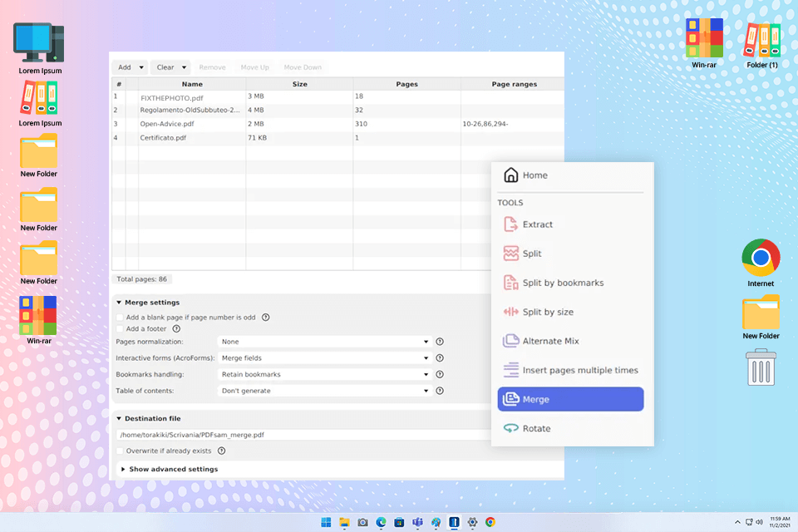The width and height of the screenshot is (798, 532).
Task: Launch Microsoft Edge from taskbar
Action: (381, 522)
